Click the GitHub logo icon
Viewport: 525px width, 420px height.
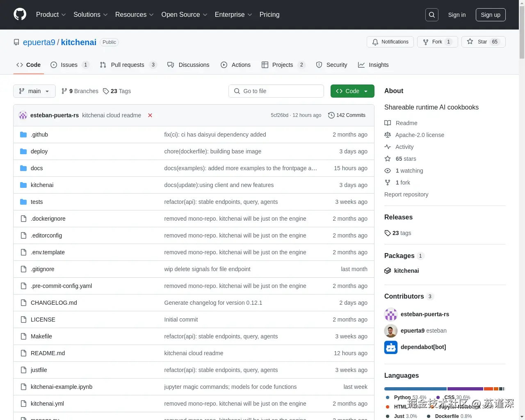[x=20, y=14]
